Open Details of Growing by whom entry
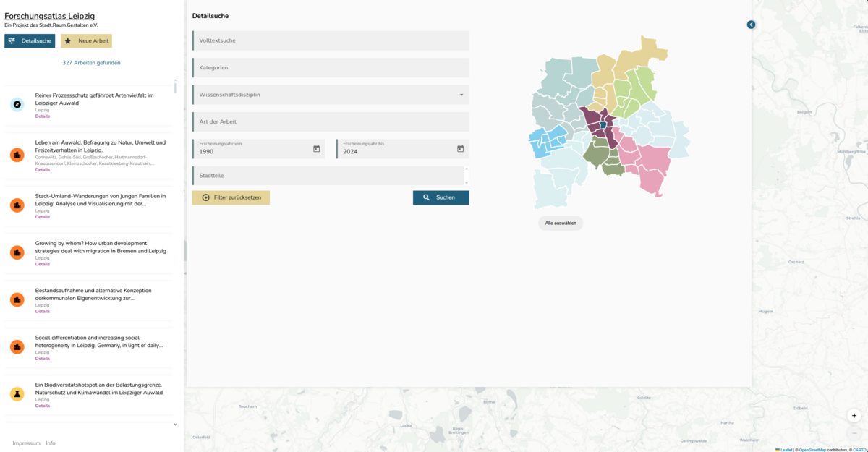 click(43, 264)
